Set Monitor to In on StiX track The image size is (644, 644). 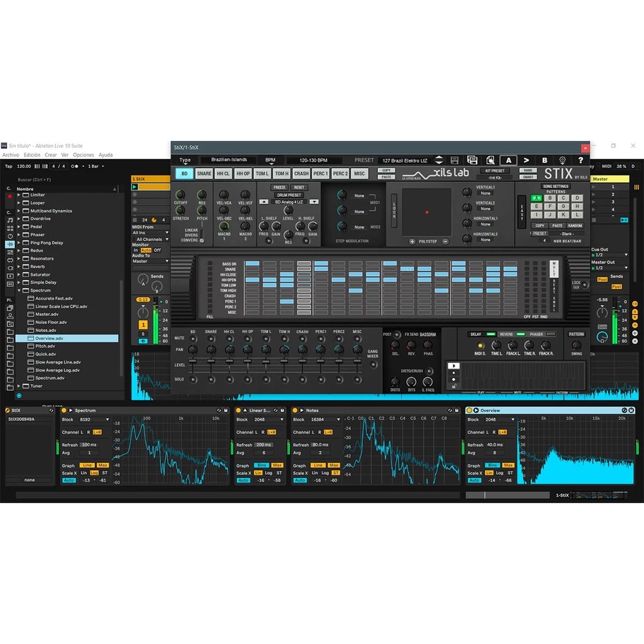click(136, 250)
